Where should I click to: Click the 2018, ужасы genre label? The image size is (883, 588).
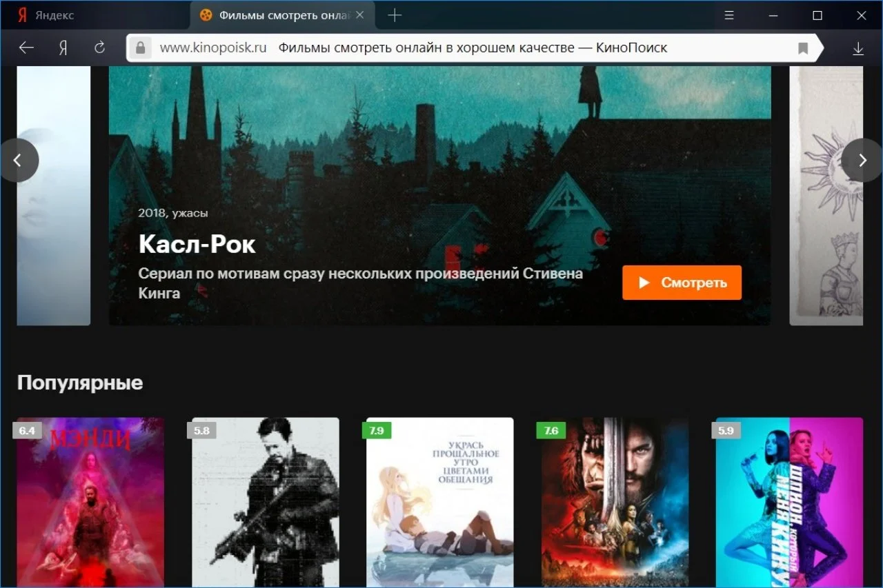pyautogui.click(x=173, y=213)
